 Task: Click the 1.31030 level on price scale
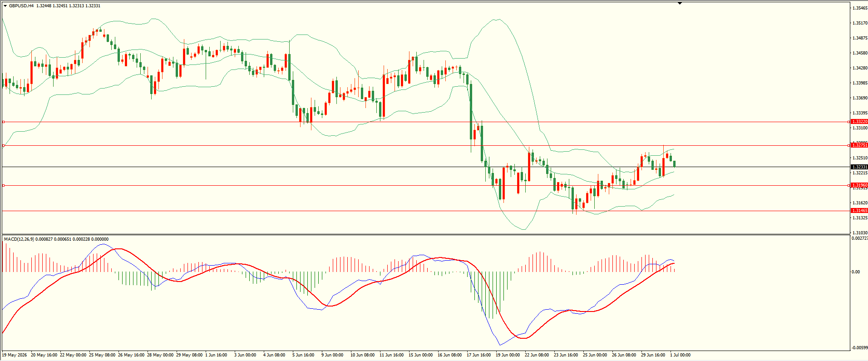[x=860, y=232]
